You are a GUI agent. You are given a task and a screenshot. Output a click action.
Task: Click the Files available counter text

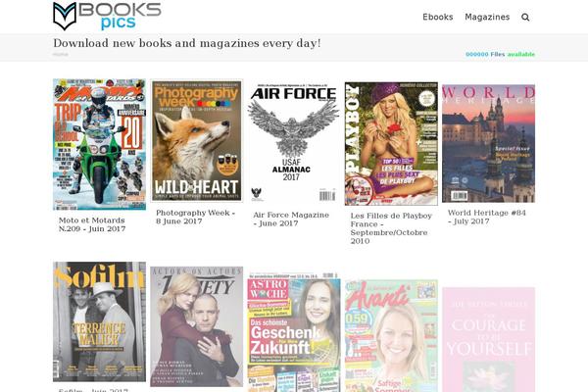500,54
